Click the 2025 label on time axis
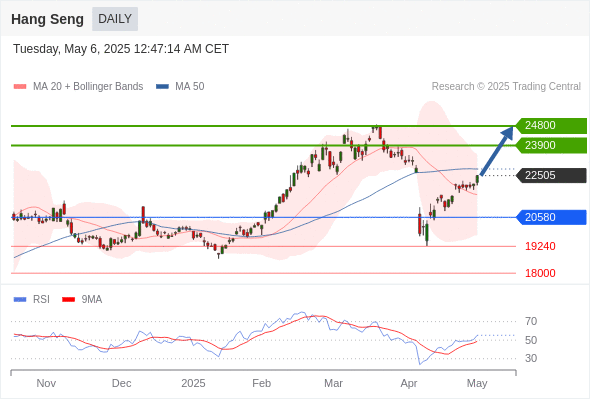The image size is (590, 400). coord(193,383)
